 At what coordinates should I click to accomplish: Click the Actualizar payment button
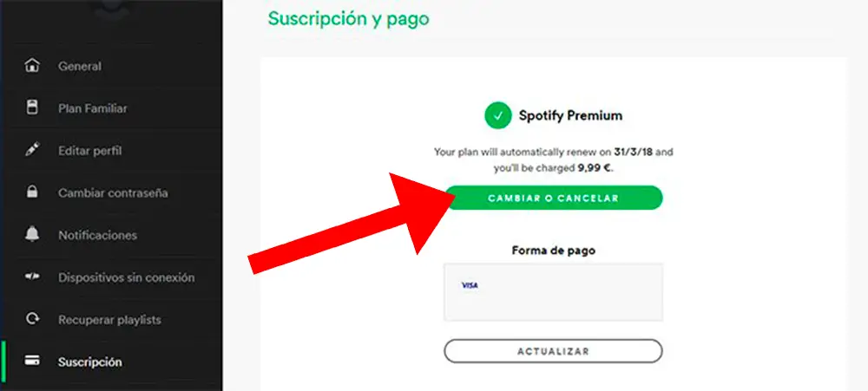click(x=554, y=351)
